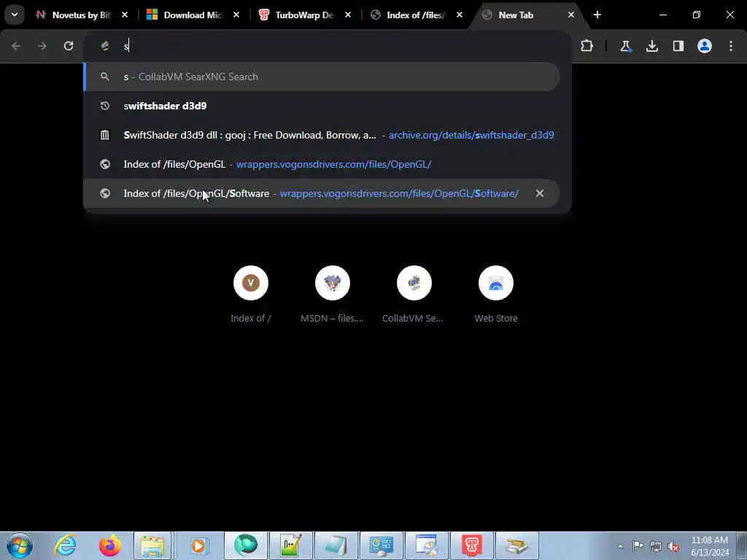The width and height of the screenshot is (747, 560).
Task: Open the notepad taskbar icon
Action: 336,545
